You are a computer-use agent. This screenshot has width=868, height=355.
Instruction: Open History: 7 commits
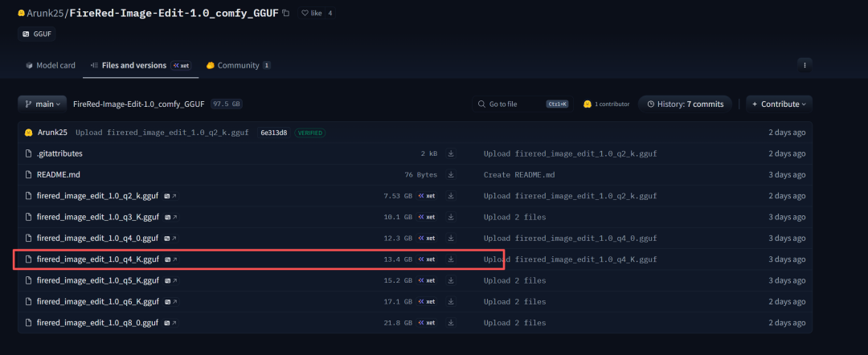(686, 104)
